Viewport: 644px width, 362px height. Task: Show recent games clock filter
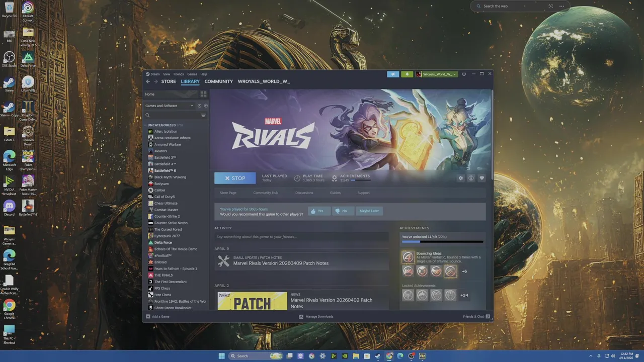click(x=199, y=106)
